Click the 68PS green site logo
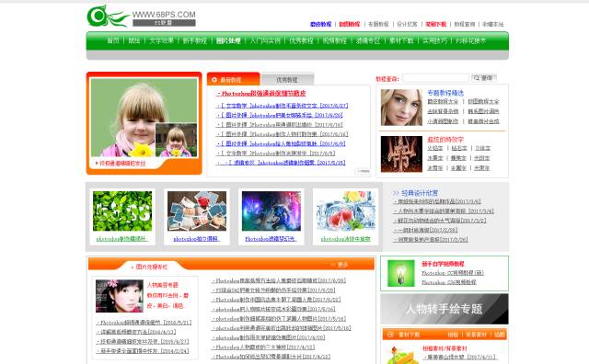Viewport: 589px width, 364px height. [141, 17]
